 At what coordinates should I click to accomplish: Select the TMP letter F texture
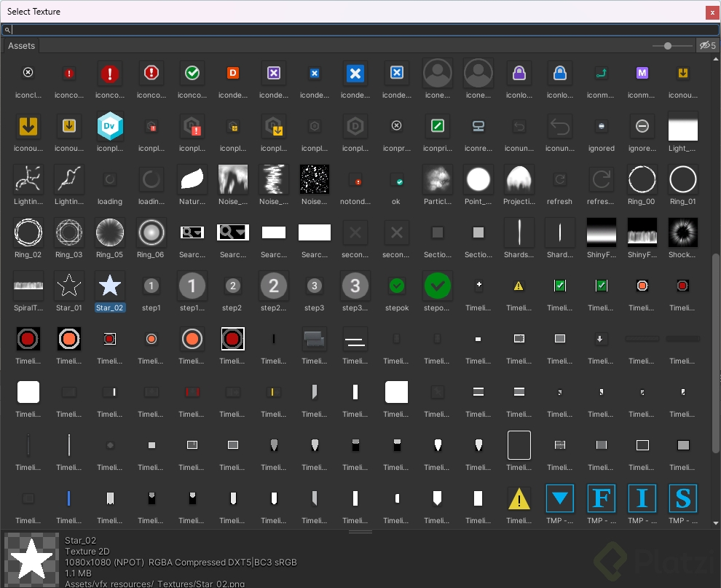pyautogui.click(x=601, y=498)
